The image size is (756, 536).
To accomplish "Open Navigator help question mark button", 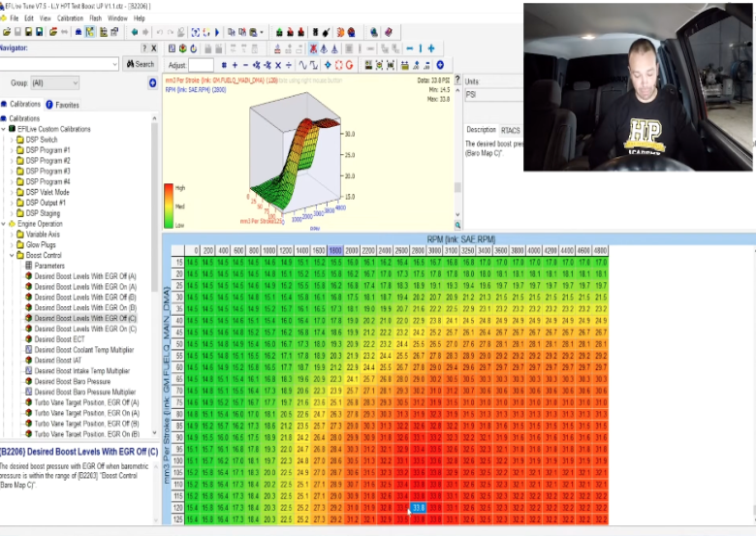I will point(144,48).
